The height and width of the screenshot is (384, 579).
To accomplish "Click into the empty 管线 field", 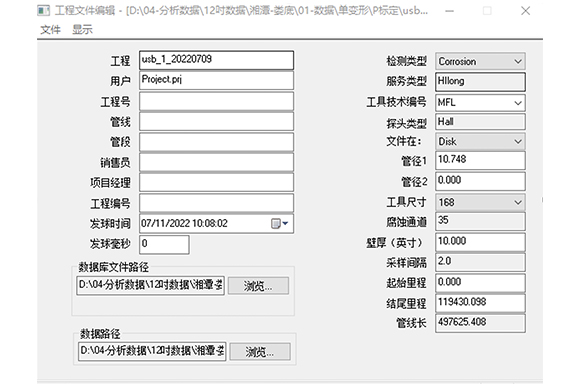I will (216, 121).
